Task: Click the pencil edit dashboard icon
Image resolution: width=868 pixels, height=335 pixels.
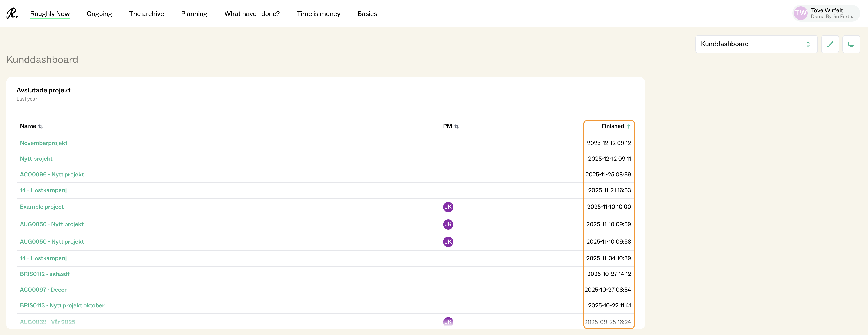Action: (830, 44)
